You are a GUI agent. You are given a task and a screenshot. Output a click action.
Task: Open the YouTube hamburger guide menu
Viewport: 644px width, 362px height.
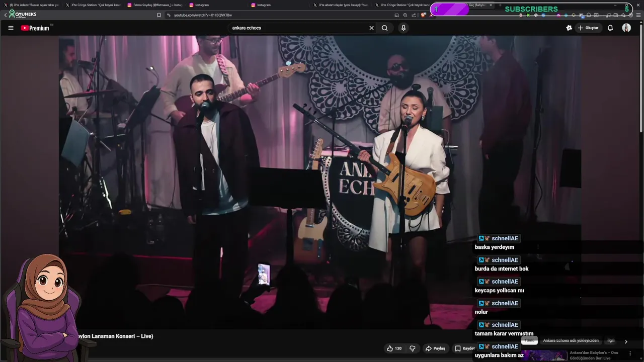[x=11, y=28]
